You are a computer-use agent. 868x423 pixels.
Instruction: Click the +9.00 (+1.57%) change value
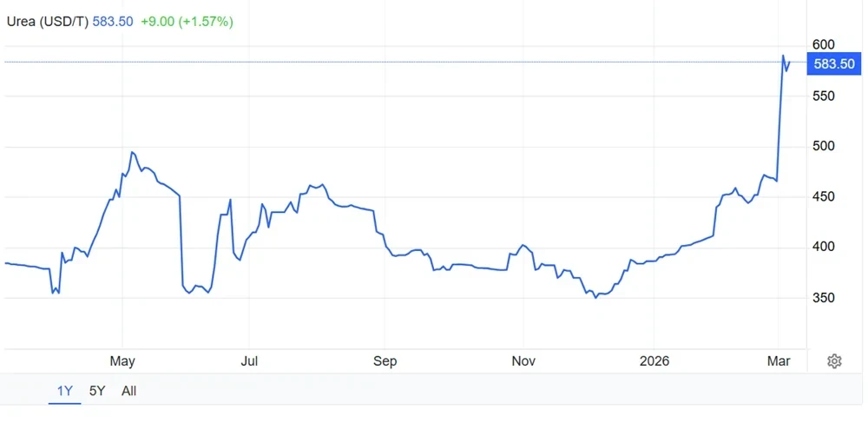coord(187,22)
